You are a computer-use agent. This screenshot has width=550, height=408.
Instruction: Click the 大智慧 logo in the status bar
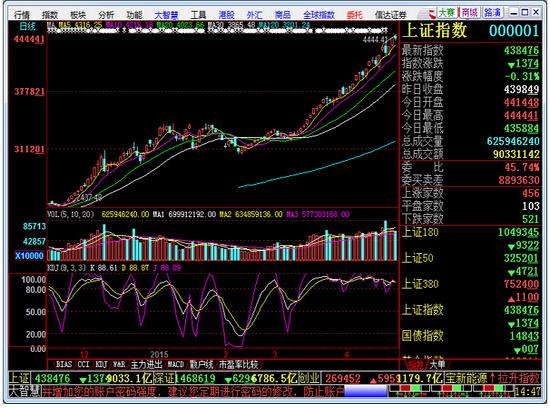point(24,391)
